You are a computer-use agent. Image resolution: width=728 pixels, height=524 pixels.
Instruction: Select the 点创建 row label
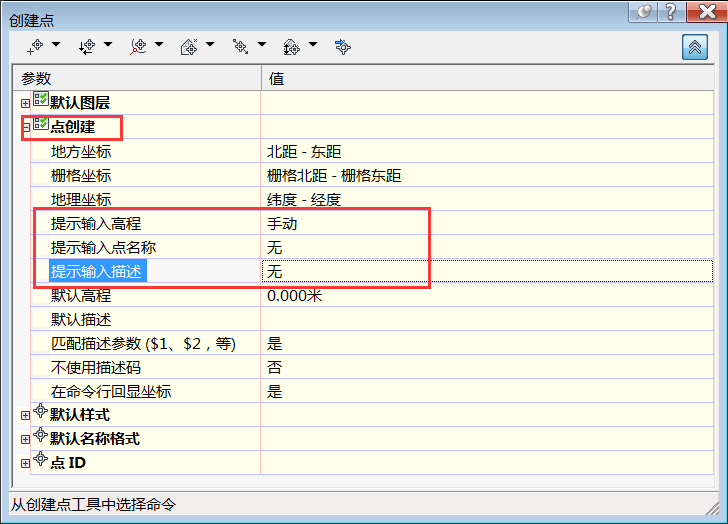tap(72, 127)
